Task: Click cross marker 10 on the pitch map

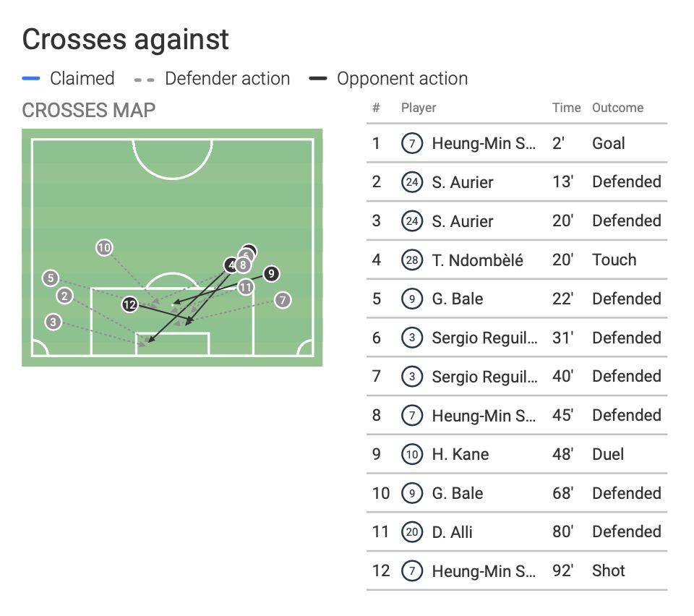Action: tap(104, 248)
